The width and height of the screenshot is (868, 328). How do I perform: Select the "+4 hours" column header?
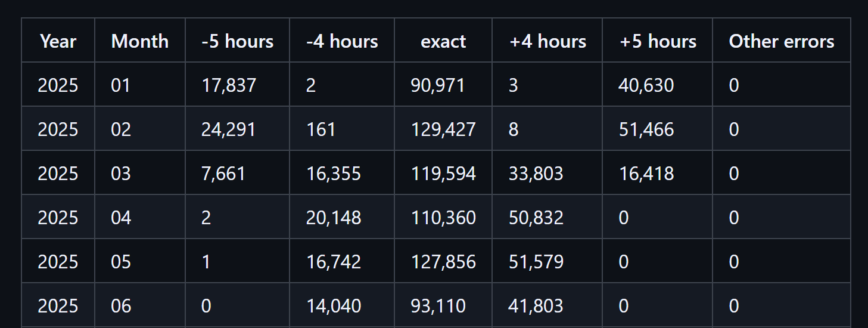[x=547, y=41]
